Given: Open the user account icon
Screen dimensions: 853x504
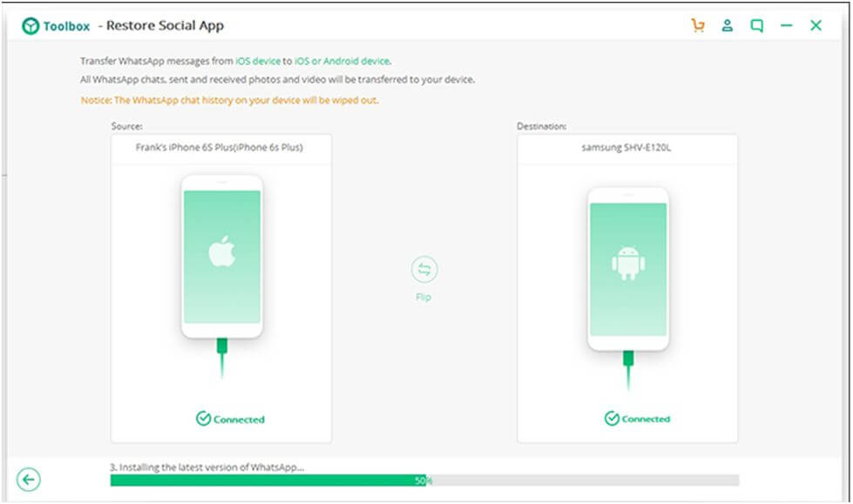Looking at the screenshot, I should [727, 26].
